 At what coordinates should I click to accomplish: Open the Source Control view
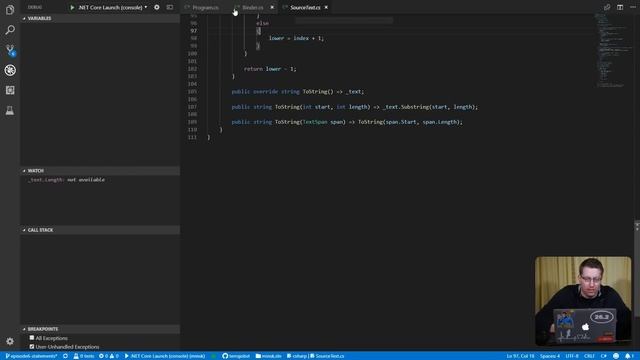pos(10,50)
